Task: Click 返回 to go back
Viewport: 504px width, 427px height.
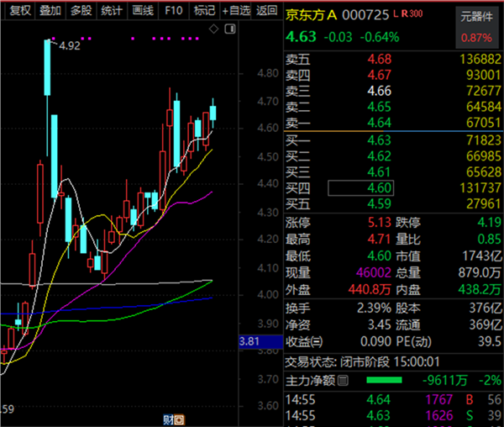Action: (267, 11)
